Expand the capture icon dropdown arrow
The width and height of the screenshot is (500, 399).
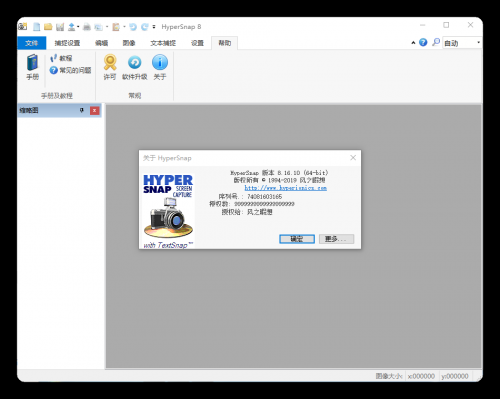click(x=107, y=27)
